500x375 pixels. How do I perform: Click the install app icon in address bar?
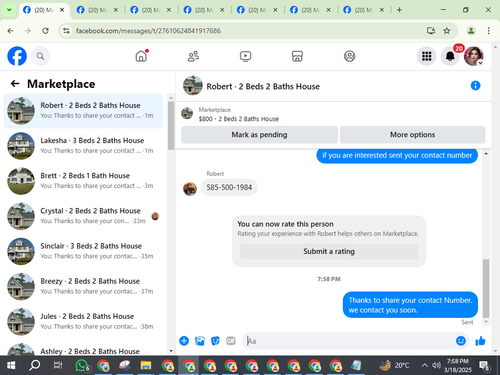[x=431, y=31]
